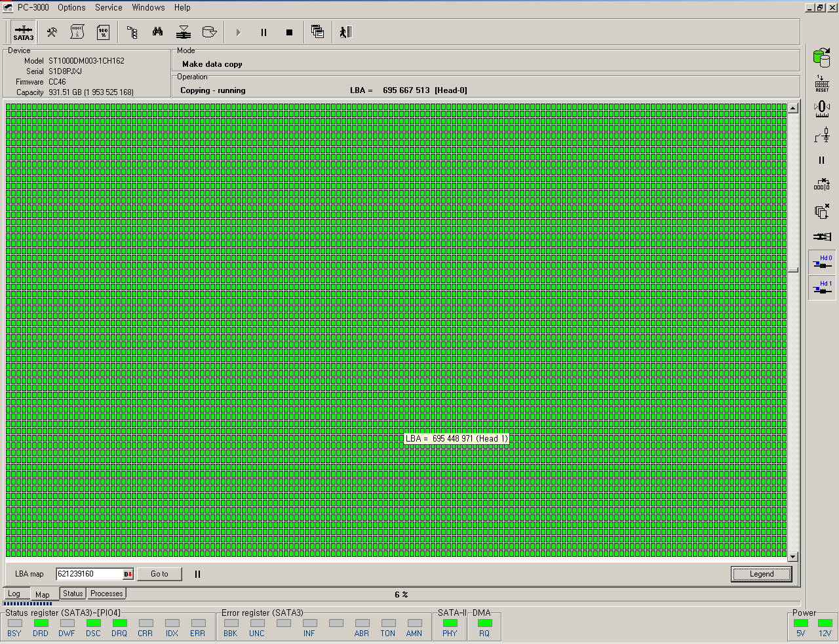
Task: Toggle the pause icon in right sidebar
Action: click(821, 161)
